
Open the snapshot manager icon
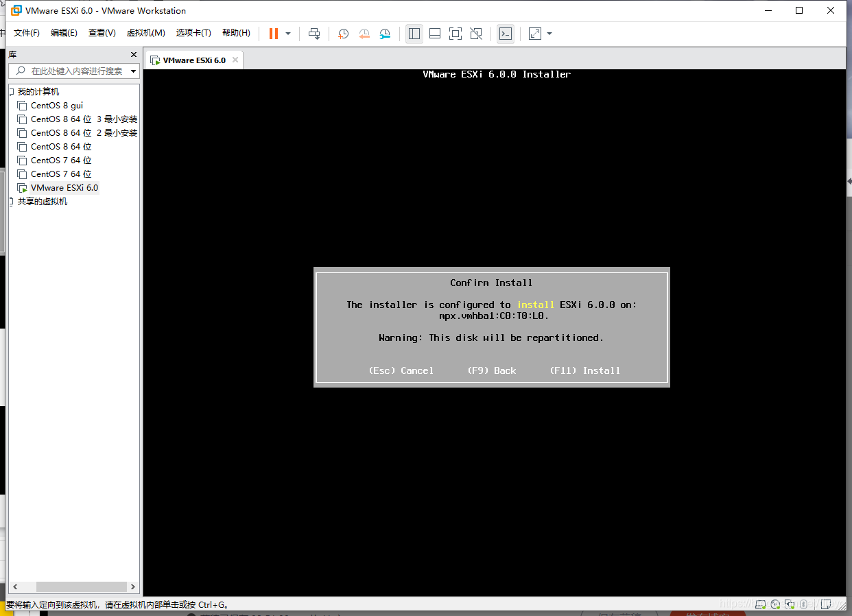385,33
